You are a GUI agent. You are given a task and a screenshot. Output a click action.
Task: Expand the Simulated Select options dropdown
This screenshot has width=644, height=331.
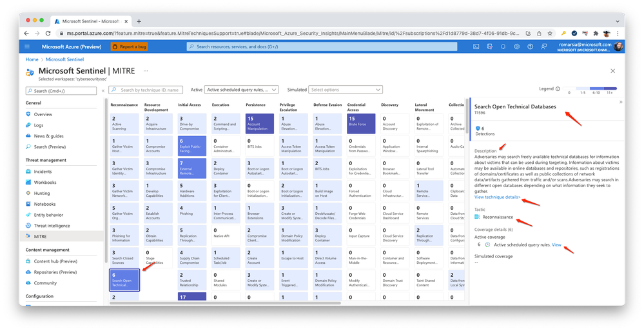tap(346, 90)
